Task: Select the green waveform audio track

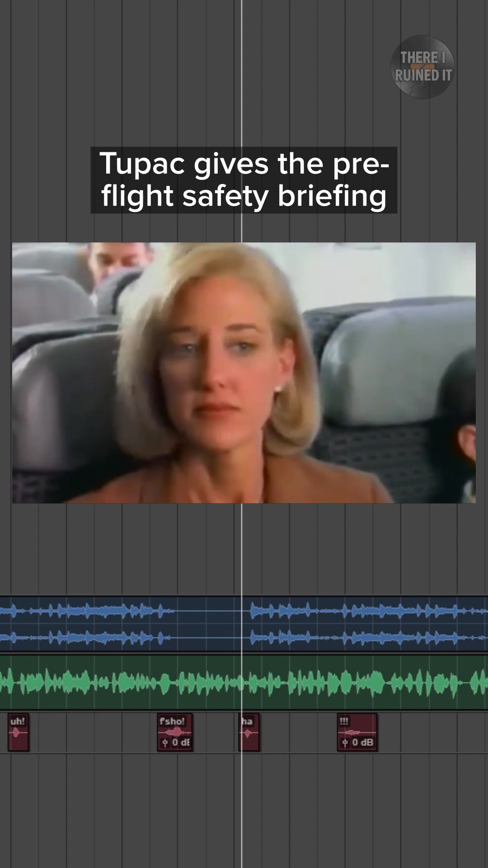Action: click(244, 682)
